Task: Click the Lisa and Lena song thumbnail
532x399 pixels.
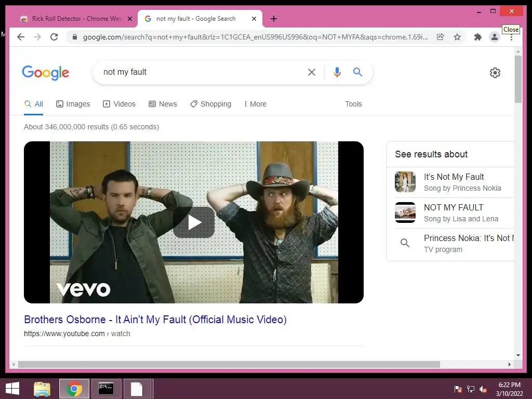Action: (405, 212)
